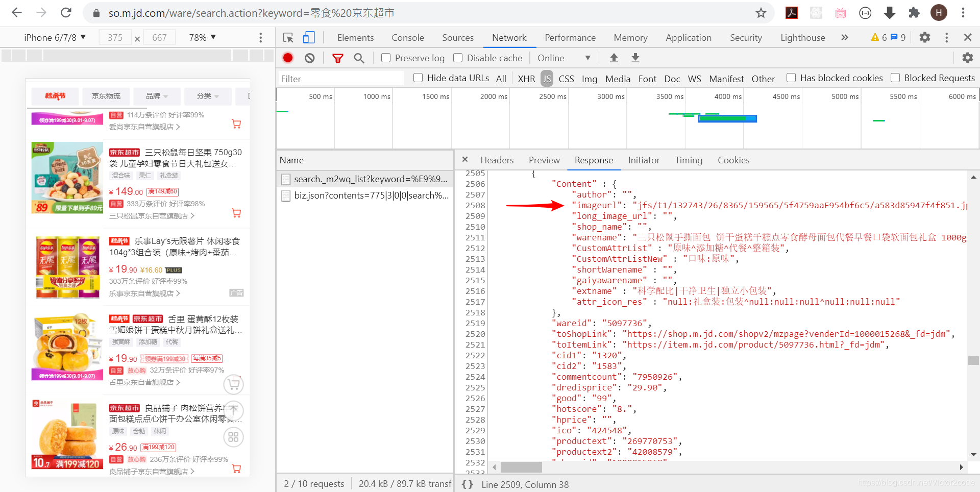The image size is (980, 492).
Task: Toggle the device toolbar icon
Action: point(309,37)
